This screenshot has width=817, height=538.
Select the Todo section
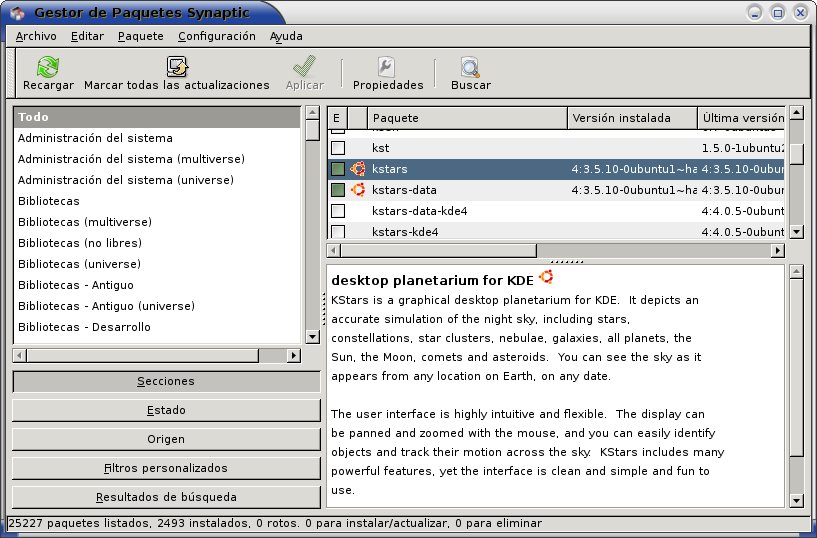tap(157, 117)
